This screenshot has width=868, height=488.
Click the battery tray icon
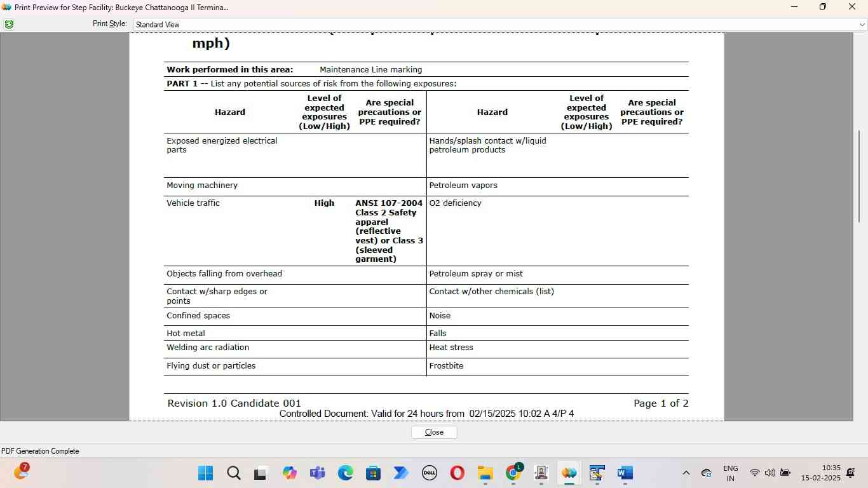[x=785, y=473]
